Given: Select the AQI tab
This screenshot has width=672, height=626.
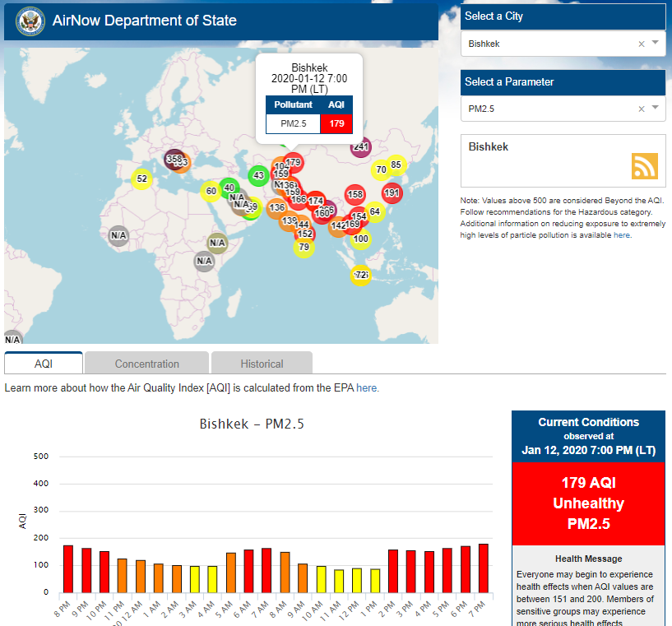Looking at the screenshot, I should point(44,364).
